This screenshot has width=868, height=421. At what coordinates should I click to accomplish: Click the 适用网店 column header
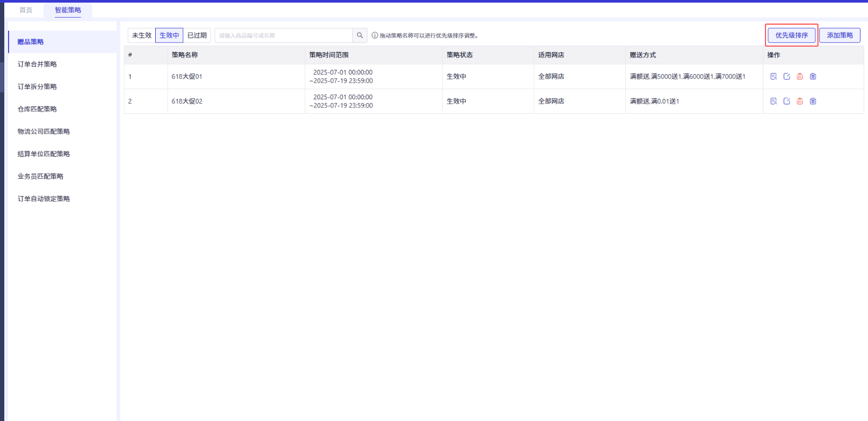tap(551, 55)
